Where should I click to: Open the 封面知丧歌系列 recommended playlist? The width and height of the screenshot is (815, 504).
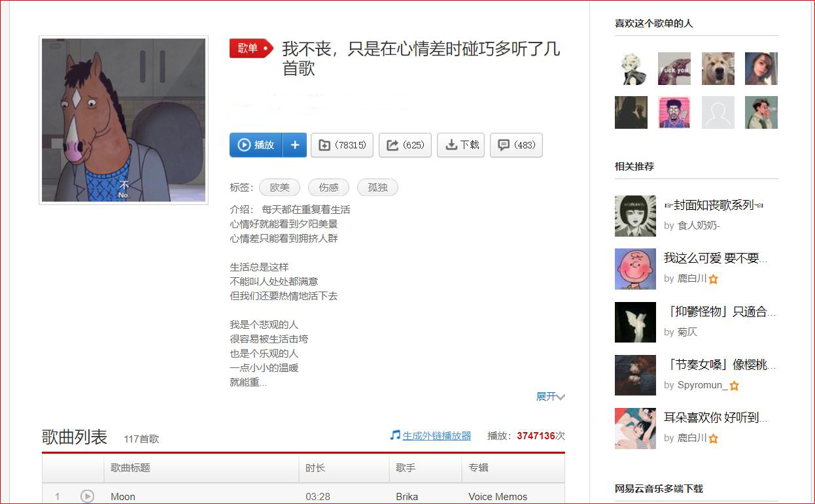click(x=714, y=205)
